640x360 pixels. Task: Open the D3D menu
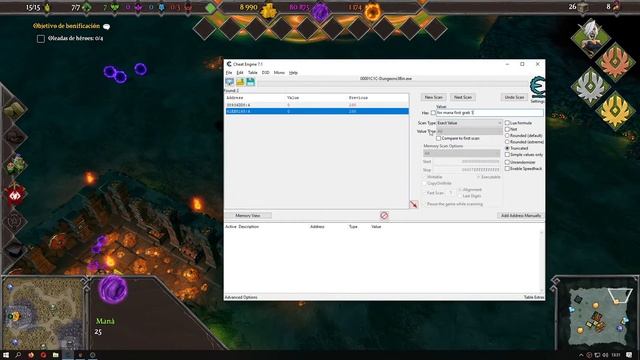(266, 73)
